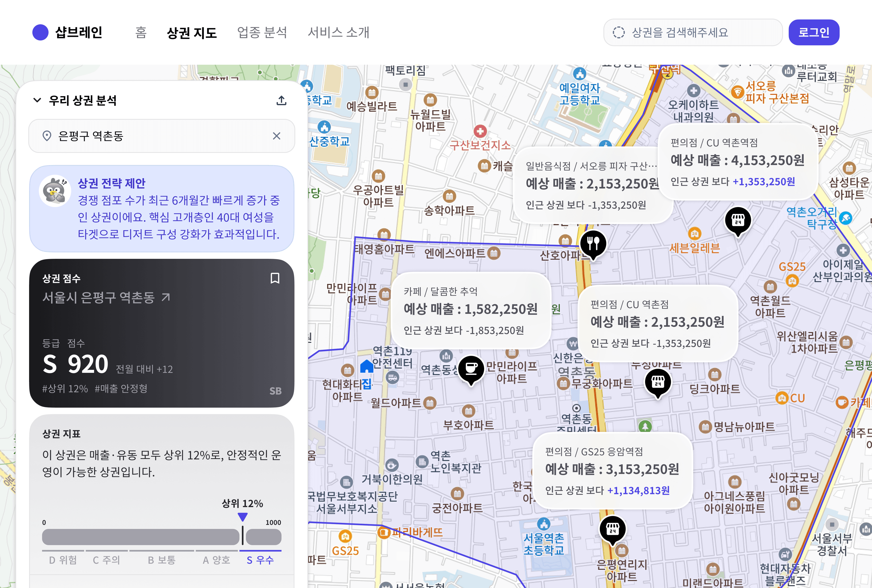Click the cafe cup map pin
Image resolution: width=872 pixels, height=588 pixels.
pos(471,370)
